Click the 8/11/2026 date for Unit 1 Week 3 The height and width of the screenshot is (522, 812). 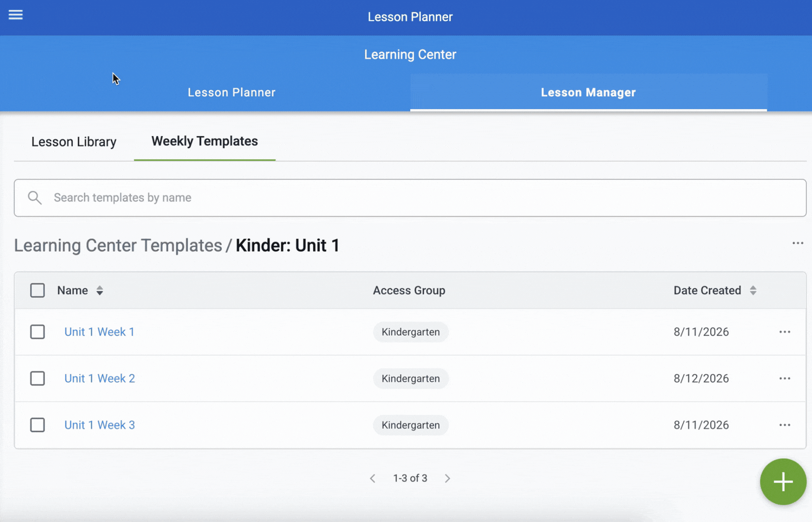(x=701, y=425)
